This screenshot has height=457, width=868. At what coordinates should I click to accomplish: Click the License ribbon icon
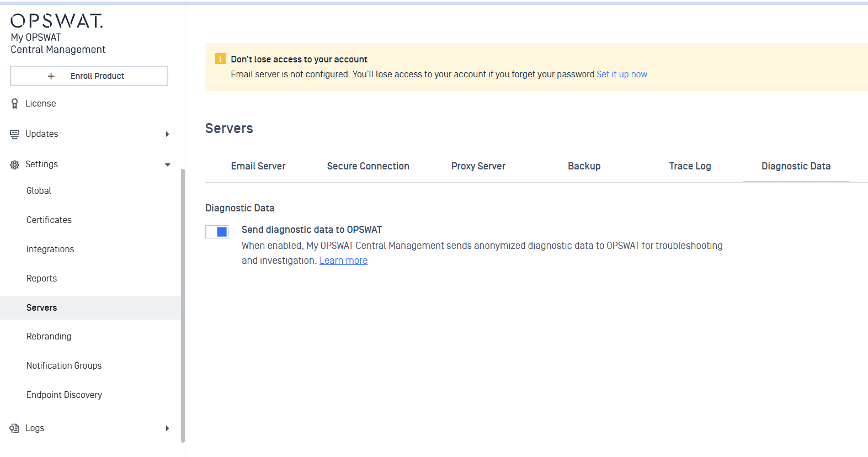(15, 104)
